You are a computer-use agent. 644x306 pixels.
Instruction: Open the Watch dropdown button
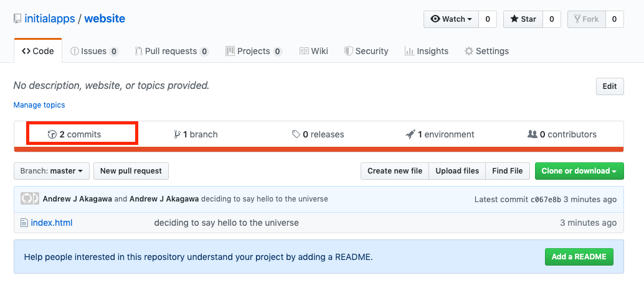click(x=451, y=19)
